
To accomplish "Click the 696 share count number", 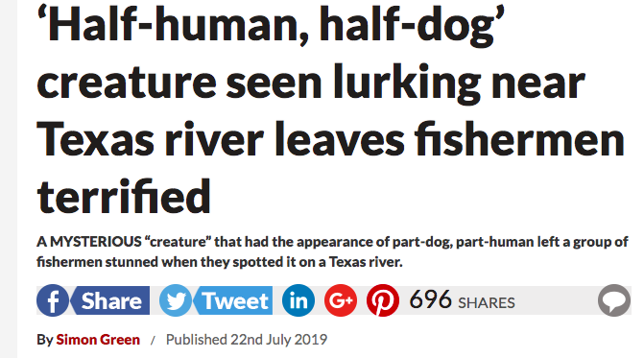I will (x=430, y=299).
